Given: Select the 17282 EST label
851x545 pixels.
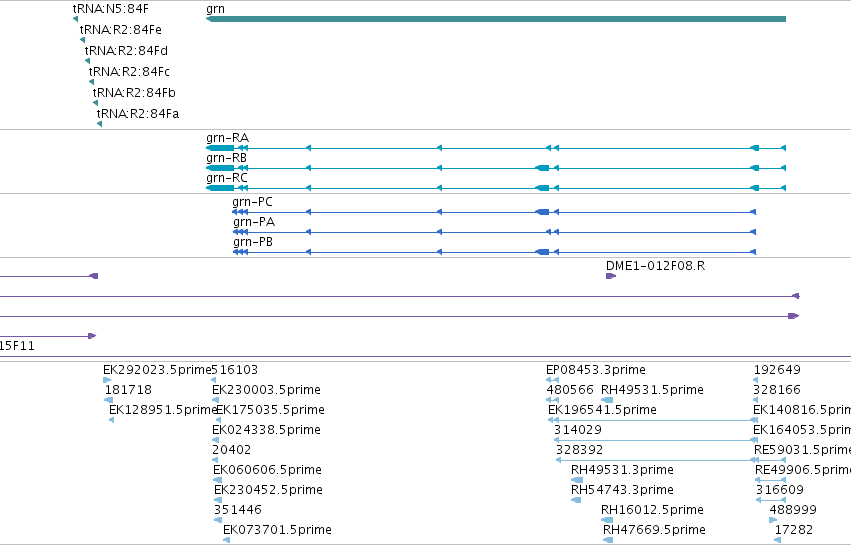Looking at the screenshot, I should 794,530.
